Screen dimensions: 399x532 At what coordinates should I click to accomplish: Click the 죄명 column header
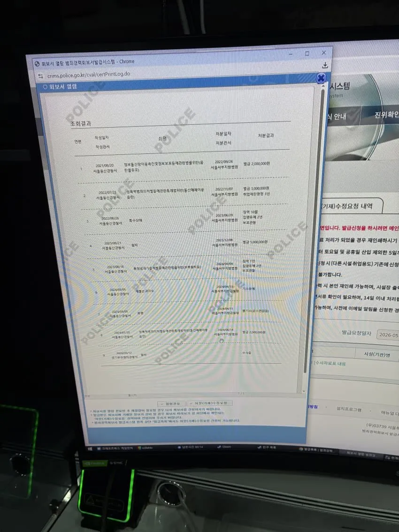point(162,138)
